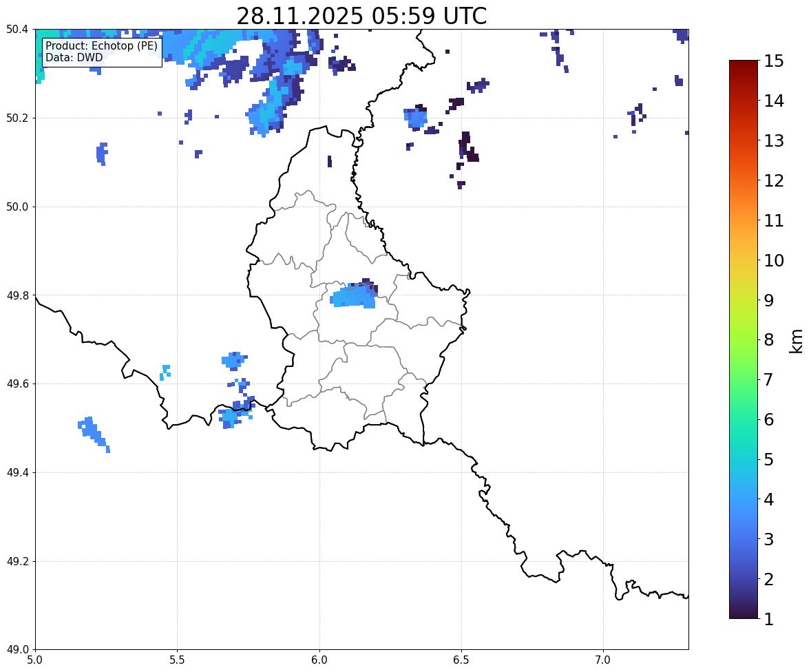Click the colorbar tick label 5
Screen dimensions: 811x672
769,459
